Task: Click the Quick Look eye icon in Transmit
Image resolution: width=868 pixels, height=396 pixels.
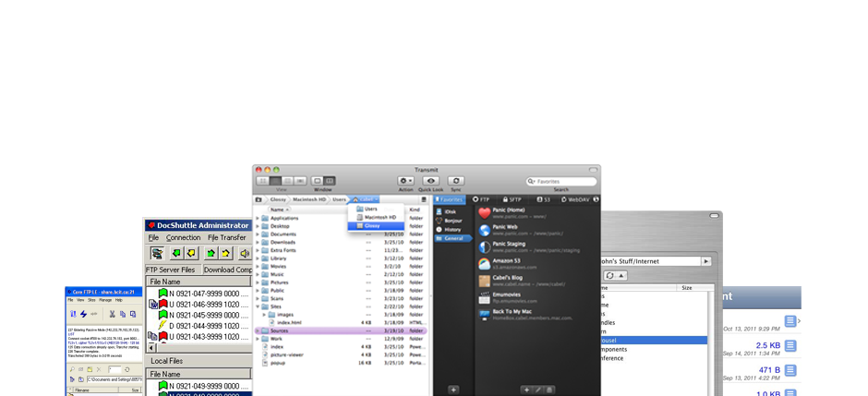Action: pyautogui.click(x=430, y=181)
